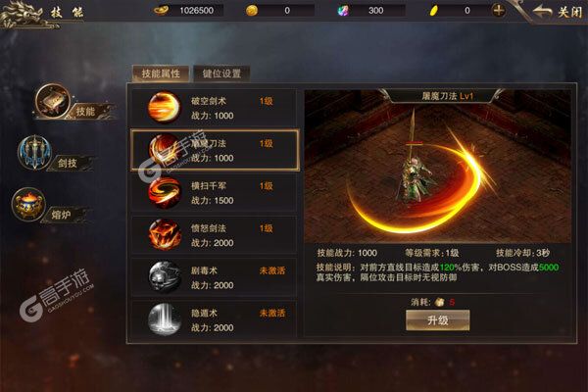
Task: Switch to the 技能属性 tab
Action: [161, 73]
